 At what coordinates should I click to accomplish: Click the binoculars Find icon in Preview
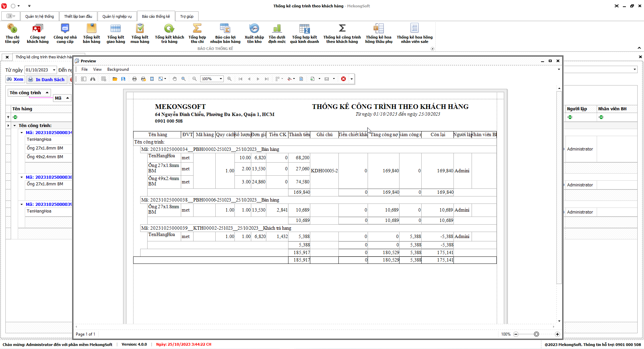93,79
